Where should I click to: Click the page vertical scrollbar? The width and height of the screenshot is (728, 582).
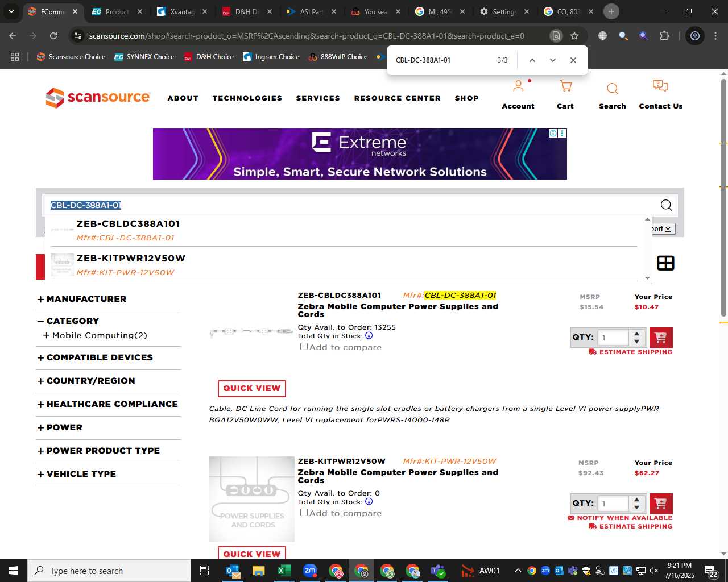point(723,198)
